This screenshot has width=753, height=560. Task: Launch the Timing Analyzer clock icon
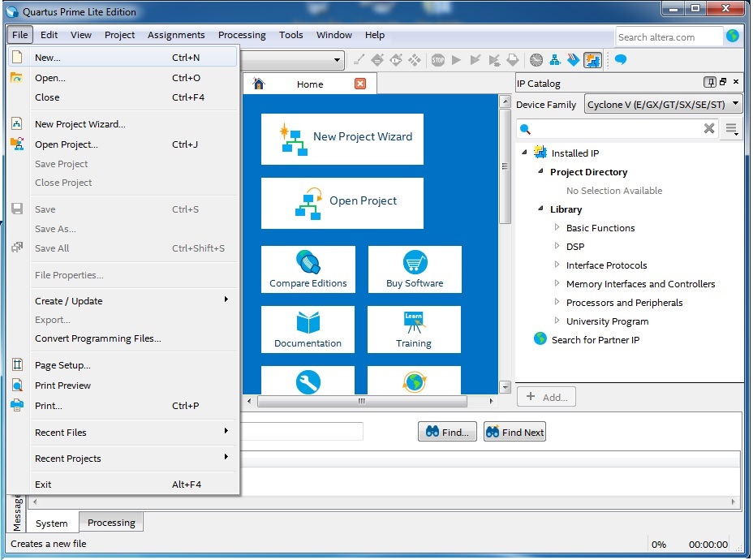pyautogui.click(x=536, y=60)
